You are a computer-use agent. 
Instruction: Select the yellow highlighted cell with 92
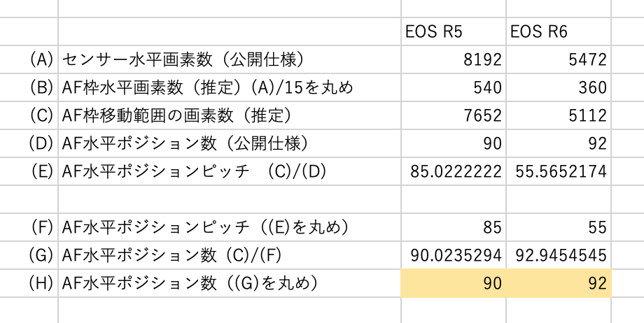558,284
